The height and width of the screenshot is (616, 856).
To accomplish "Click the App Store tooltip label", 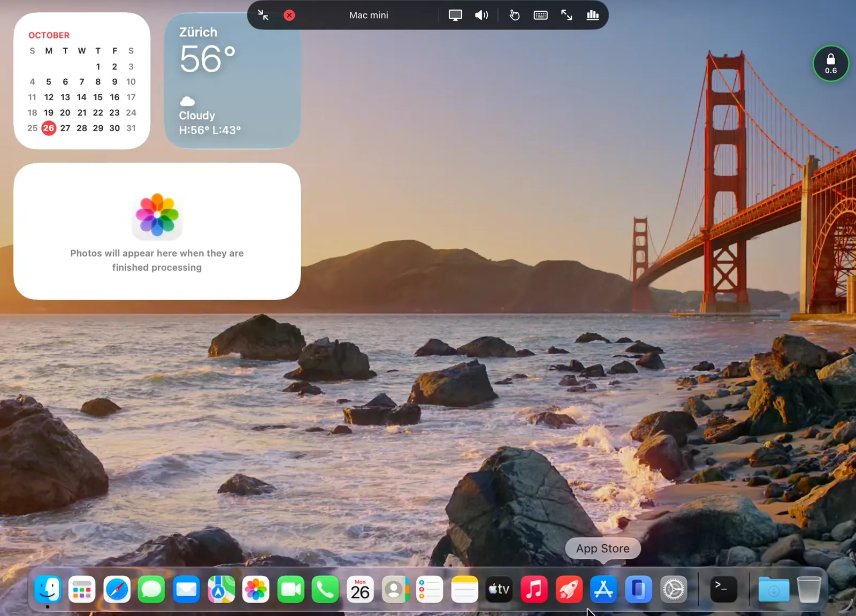I will coord(603,549).
